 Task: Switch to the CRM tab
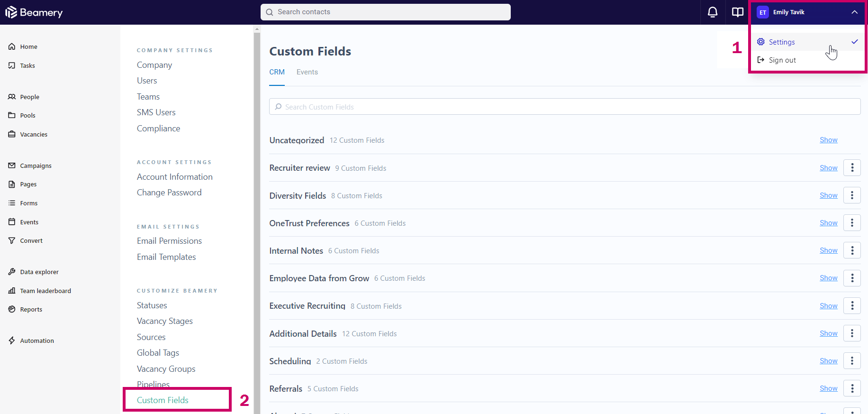tap(277, 72)
